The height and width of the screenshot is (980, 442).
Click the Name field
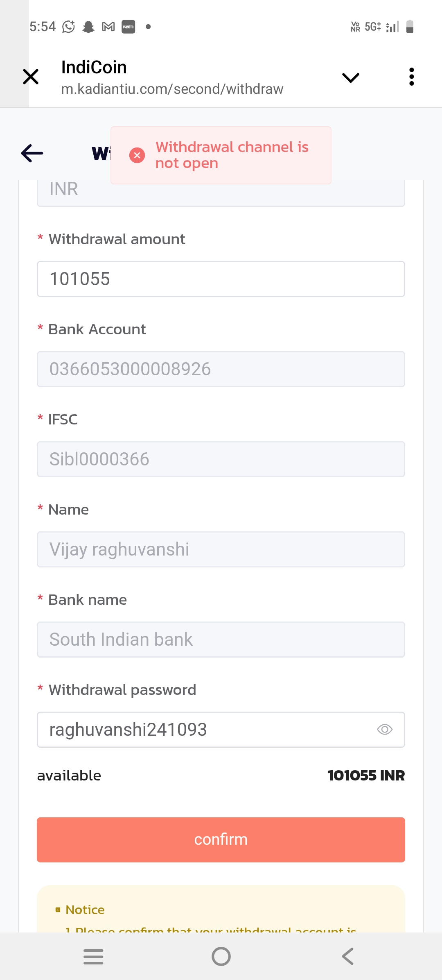pyautogui.click(x=221, y=549)
